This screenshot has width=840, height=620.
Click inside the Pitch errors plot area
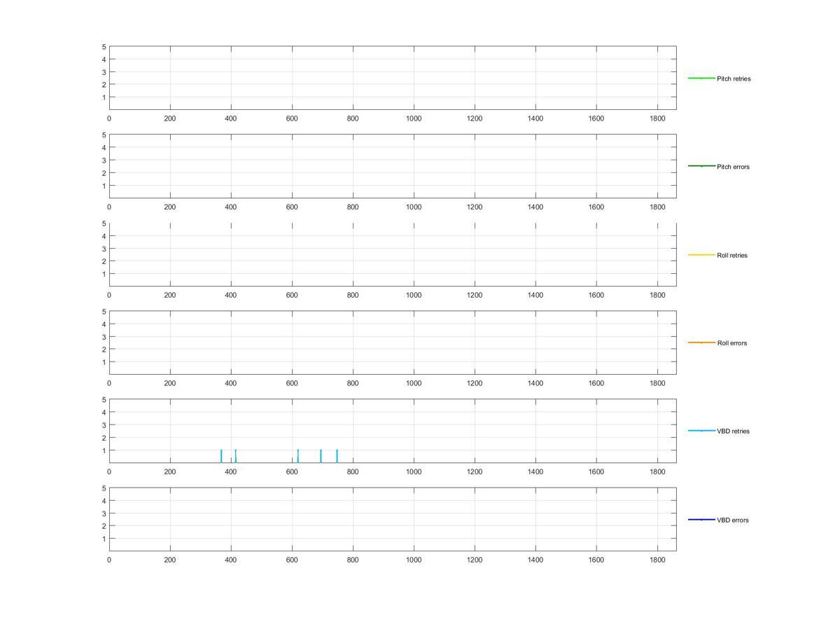tap(393, 166)
